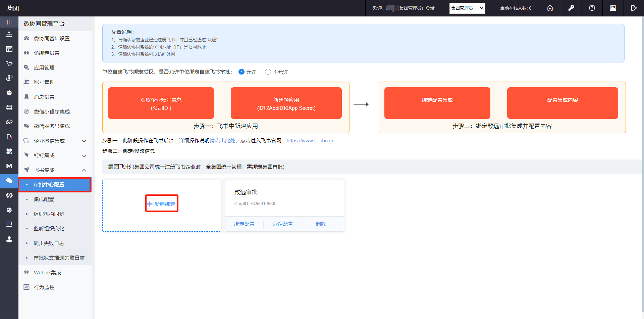Expand the 钉钉集成 menu
This screenshot has width=644, height=319.
pos(55,155)
